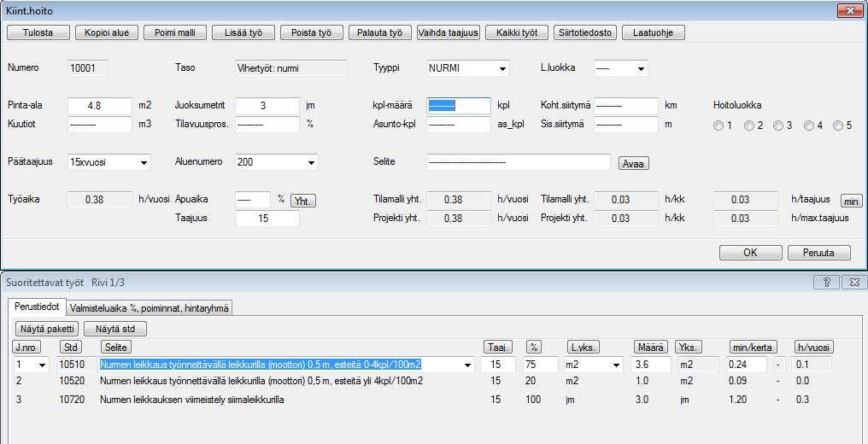The image size is (868, 444).
Task: Click the Palauta työ button
Action: [380, 32]
